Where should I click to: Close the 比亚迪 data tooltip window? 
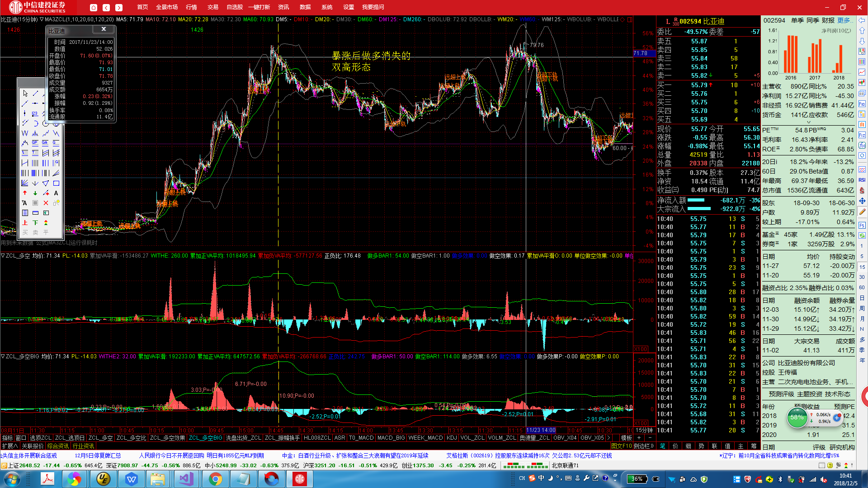pyautogui.click(x=104, y=29)
